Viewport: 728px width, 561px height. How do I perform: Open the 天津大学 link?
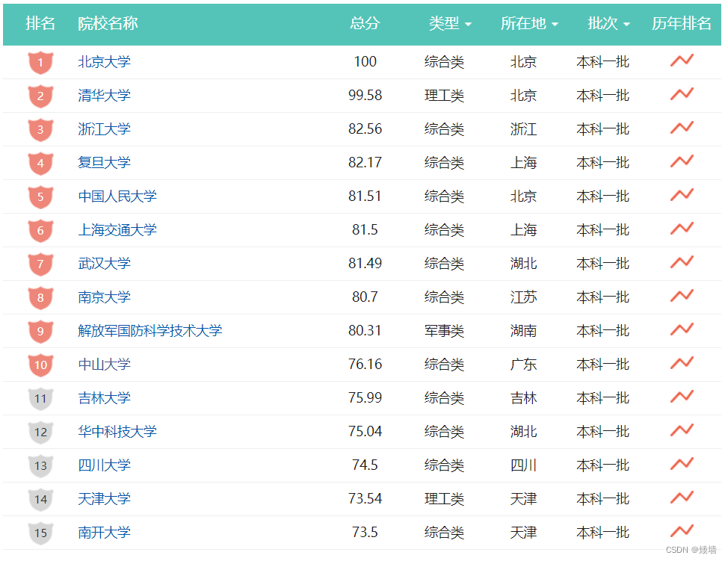(105, 499)
